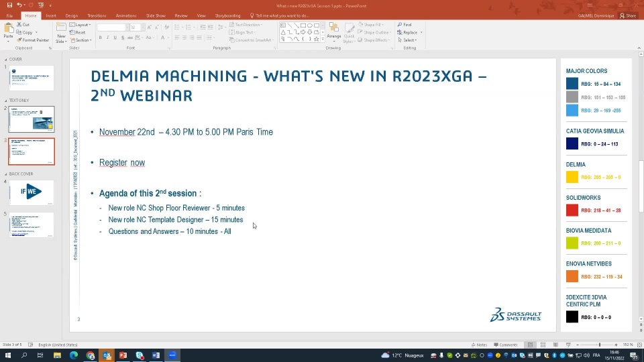
Task: Open font size dropdown arrow
Action: 143,27
